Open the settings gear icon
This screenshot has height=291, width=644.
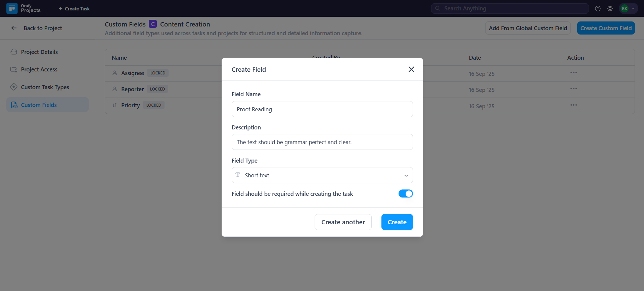click(x=610, y=9)
